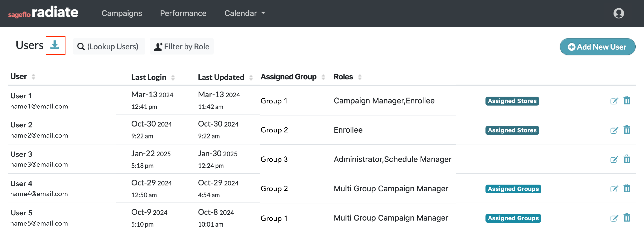Expand the Calendar dropdown menu
Viewport: 644px width, 232px height.
tap(245, 13)
